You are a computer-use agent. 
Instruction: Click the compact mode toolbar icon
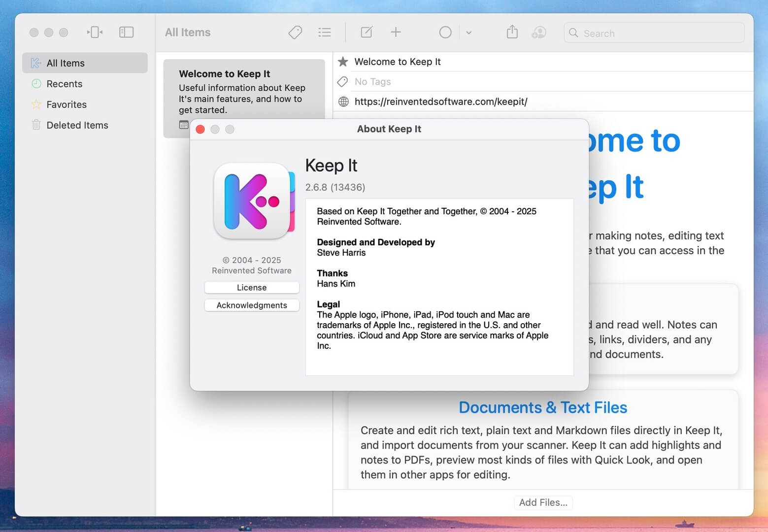(x=95, y=33)
